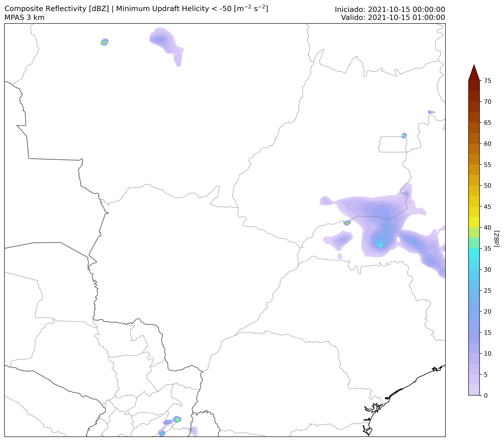Click the colorbar tick label '45'
Image resolution: width=504 pixels, height=441 pixels.
488,207
